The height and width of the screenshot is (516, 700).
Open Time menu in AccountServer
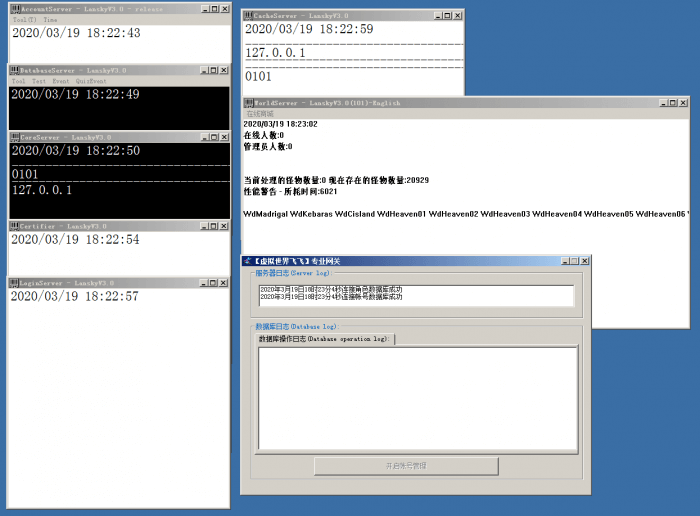50,19
